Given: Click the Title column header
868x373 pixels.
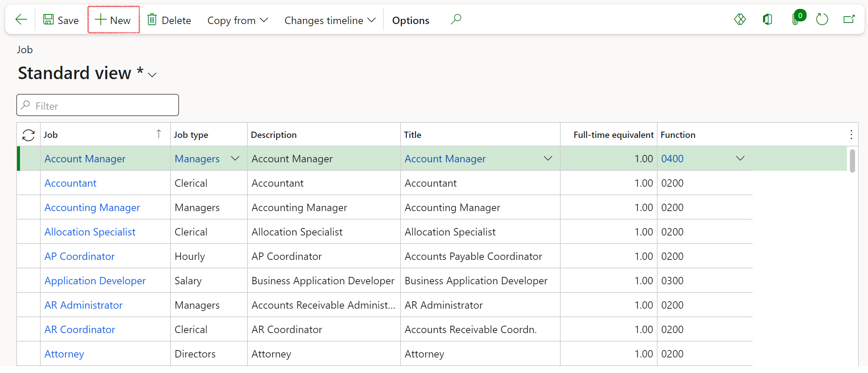Looking at the screenshot, I should [480, 135].
